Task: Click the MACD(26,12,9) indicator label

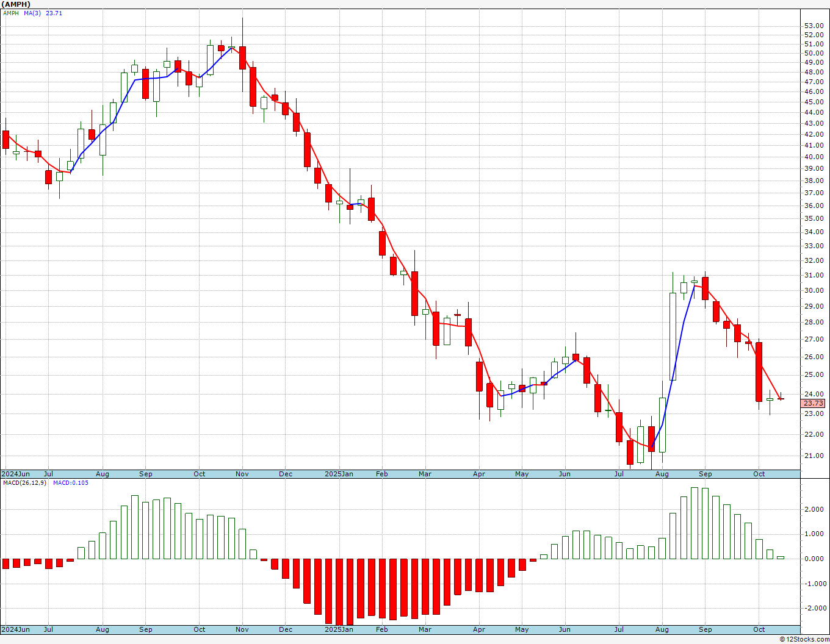Action: [x=24, y=483]
